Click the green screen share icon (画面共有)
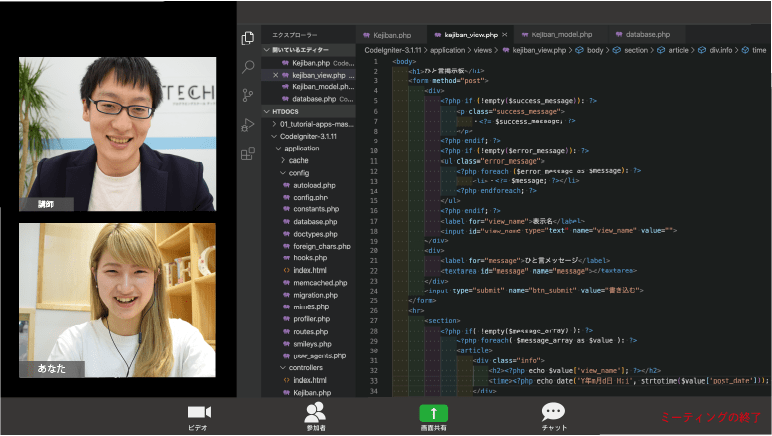Image resolution: width=772 pixels, height=436 pixels. pos(434,412)
